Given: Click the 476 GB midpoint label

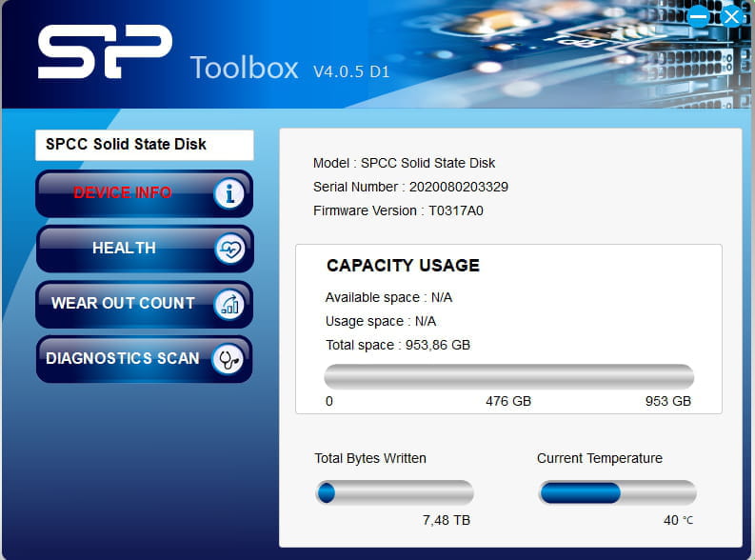Looking at the screenshot, I should [x=508, y=401].
